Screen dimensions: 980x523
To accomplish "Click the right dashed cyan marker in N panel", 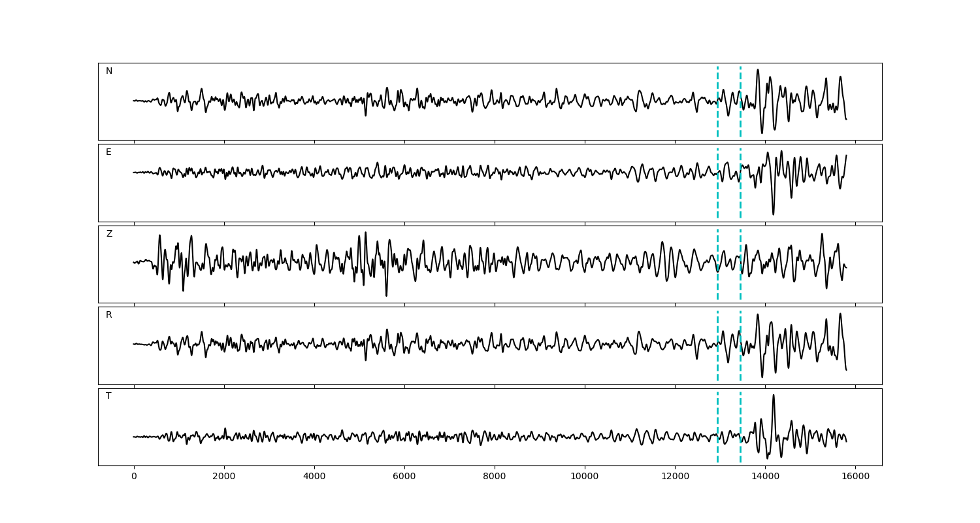I will [x=740, y=101].
